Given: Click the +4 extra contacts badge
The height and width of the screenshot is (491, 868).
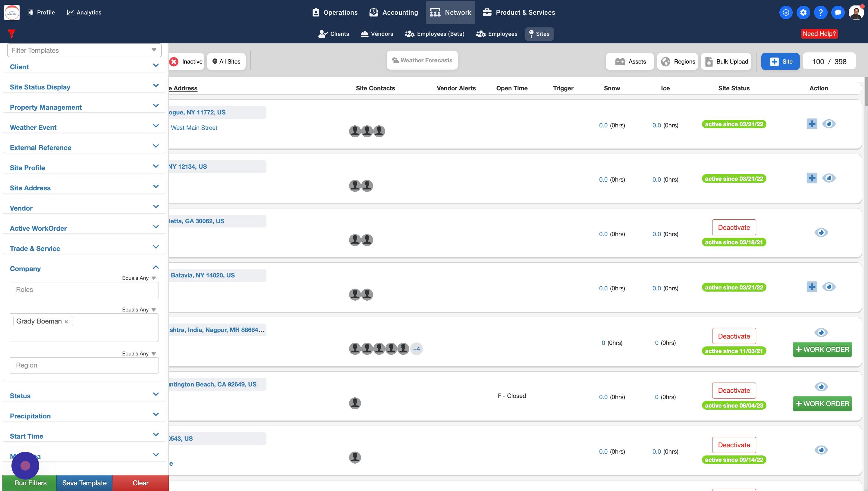Looking at the screenshot, I should (416, 349).
